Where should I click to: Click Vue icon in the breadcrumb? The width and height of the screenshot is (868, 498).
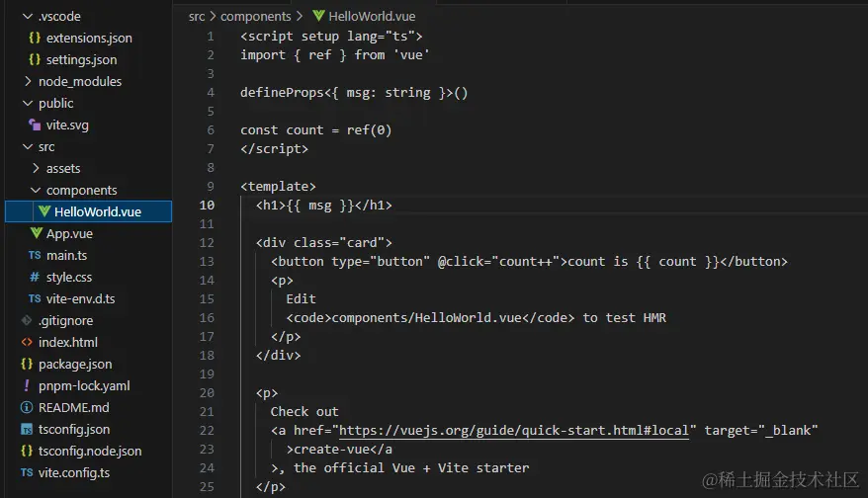318,16
